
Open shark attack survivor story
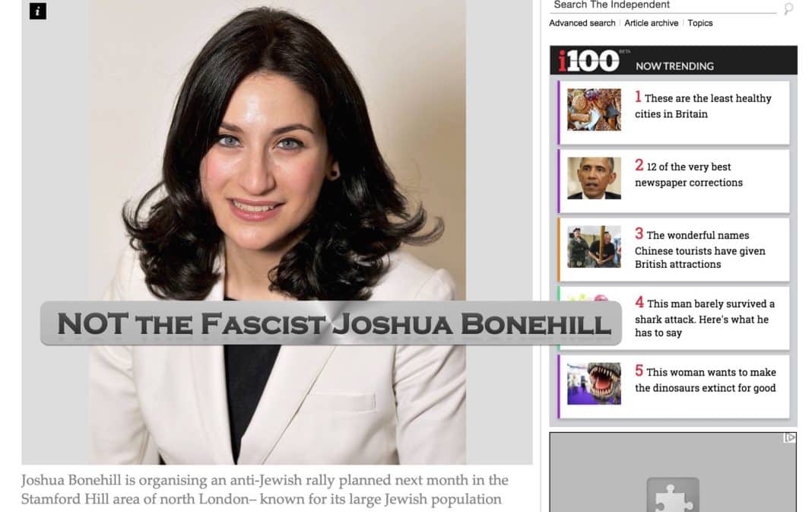click(x=705, y=318)
